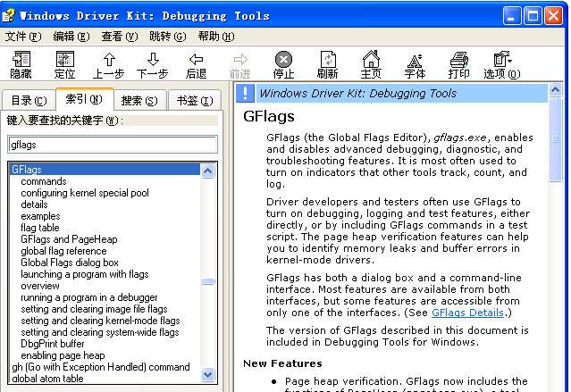Click the help file title bar icon
The height and width of the screenshot is (392, 571).
pyautogui.click(x=9, y=16)
